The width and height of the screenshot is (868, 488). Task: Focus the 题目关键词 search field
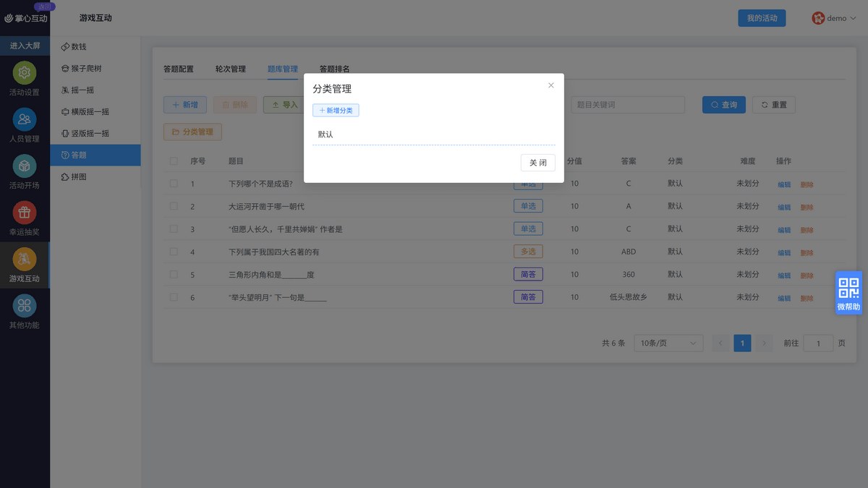click(x=628, y=105)
